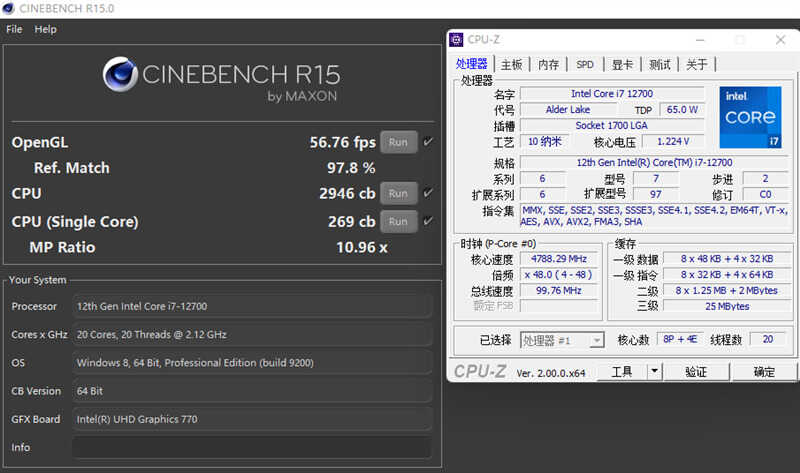This screenshot has height=473, width=800.
Task: Click the multiplier x 48.0 value
Action: [x=559, y=275]
